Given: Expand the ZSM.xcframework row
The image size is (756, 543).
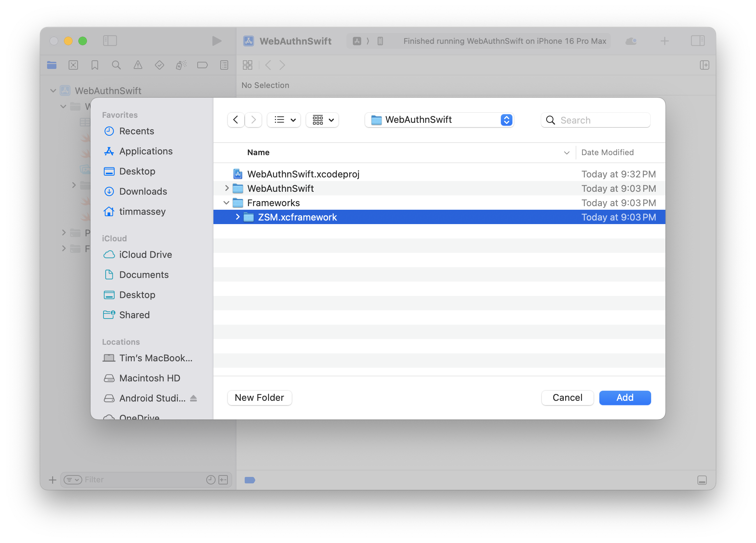Looking at the screenshot, I should [x=238, y=217].
